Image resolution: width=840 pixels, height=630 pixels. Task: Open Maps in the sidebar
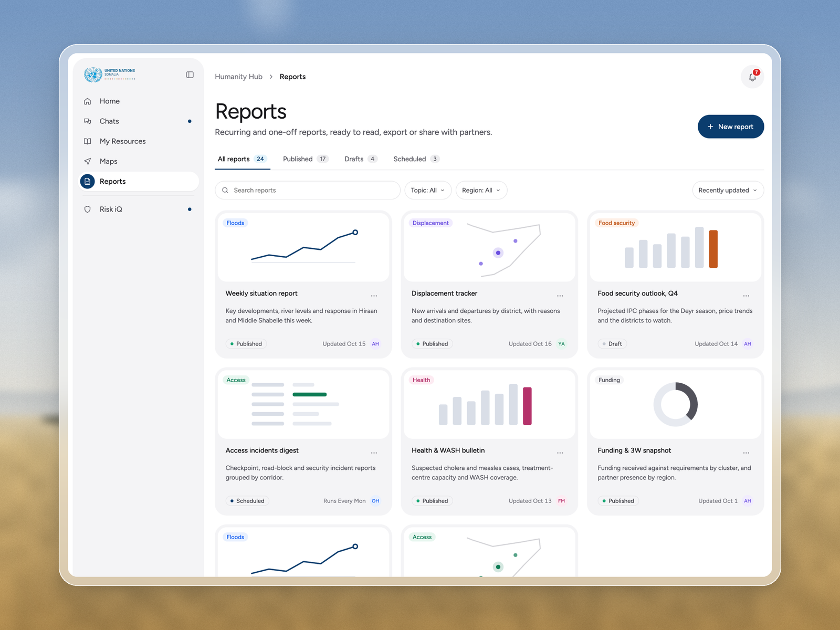click(x=139, y=161)
